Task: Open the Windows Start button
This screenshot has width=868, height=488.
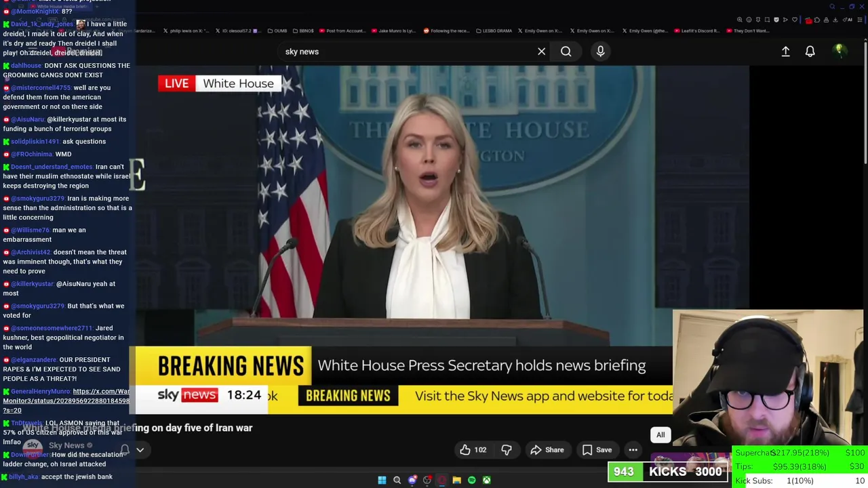Action: tap(382, 481)
